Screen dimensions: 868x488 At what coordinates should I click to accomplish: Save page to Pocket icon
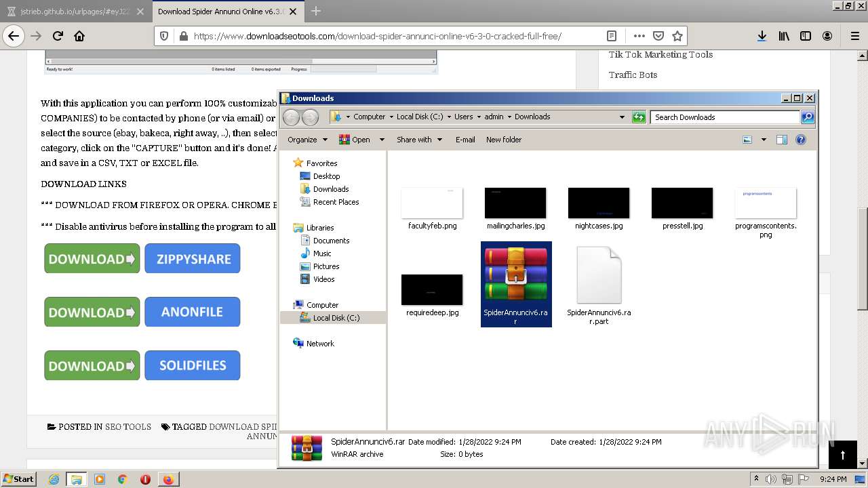coord(658,36)
